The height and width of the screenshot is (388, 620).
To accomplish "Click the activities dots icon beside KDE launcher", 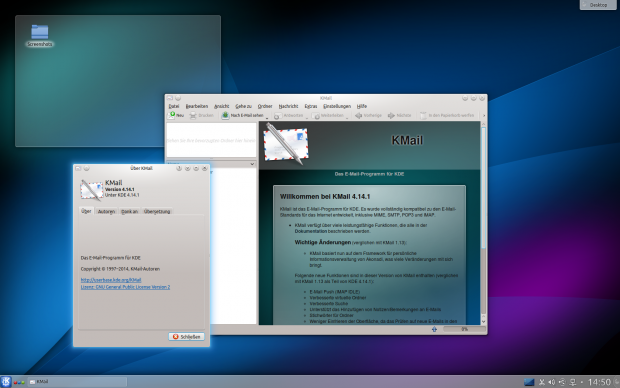I will coord(19,382).
